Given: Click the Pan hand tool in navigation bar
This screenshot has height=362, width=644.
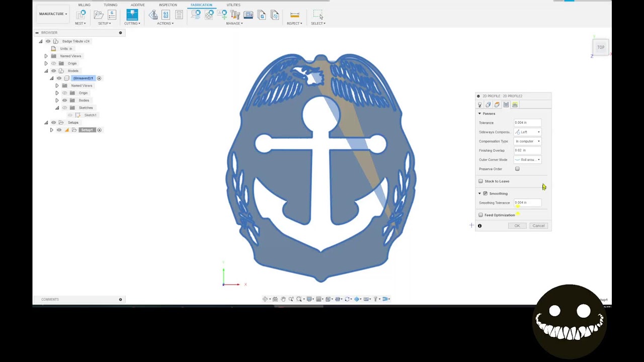Looking at the screenshot, I should [x=283, y=299].
